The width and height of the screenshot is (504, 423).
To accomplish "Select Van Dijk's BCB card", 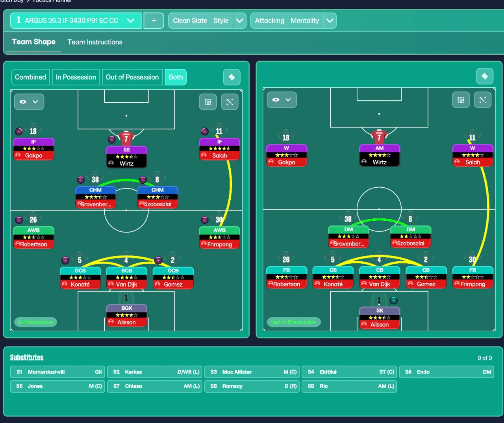I will point(127,278).
